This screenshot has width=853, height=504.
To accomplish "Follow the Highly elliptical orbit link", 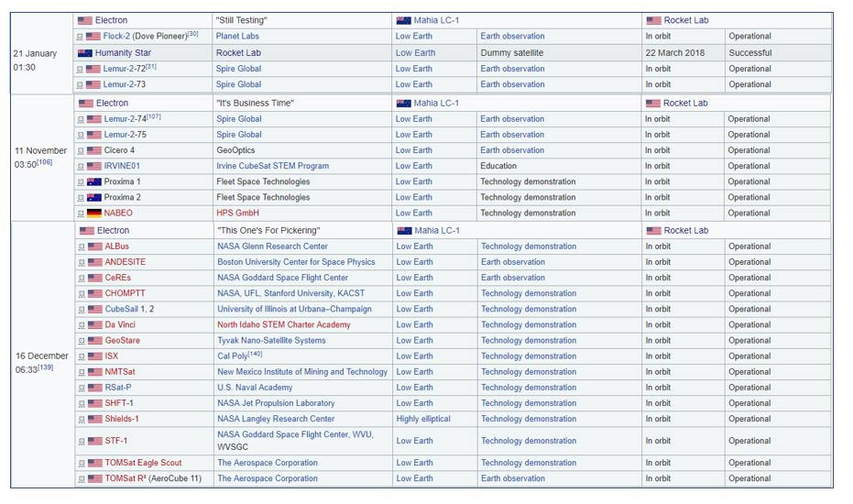I will [423, 420].
